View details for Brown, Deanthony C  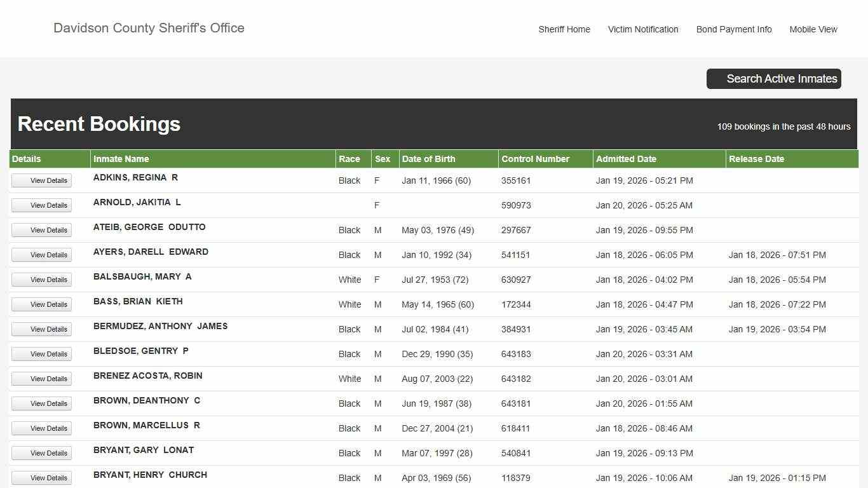[42, 403]
